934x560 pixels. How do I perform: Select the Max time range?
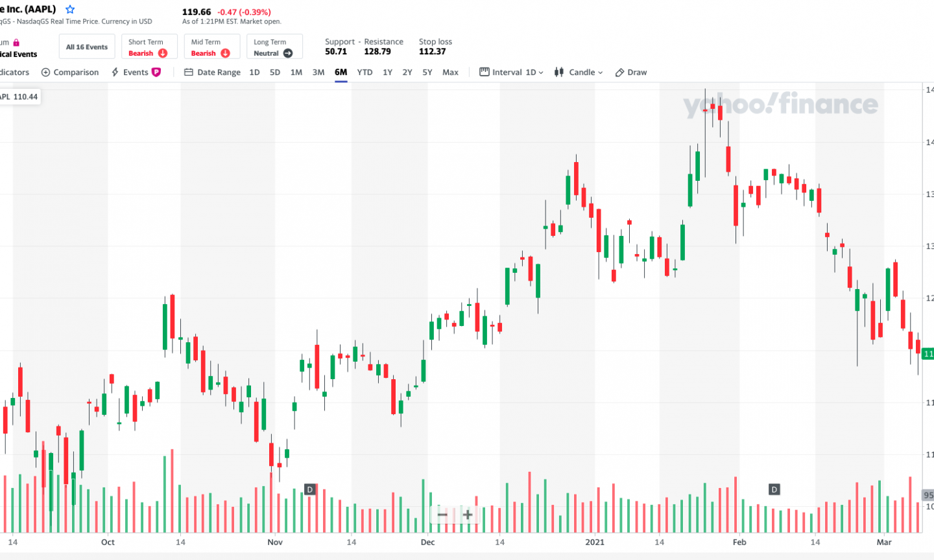(x=450, y=72)
